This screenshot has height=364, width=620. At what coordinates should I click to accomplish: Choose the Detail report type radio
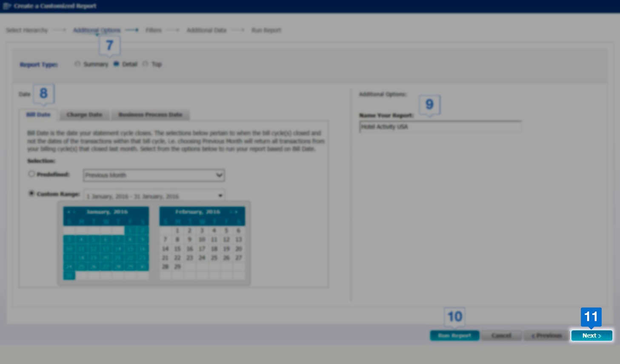[116, 64]
